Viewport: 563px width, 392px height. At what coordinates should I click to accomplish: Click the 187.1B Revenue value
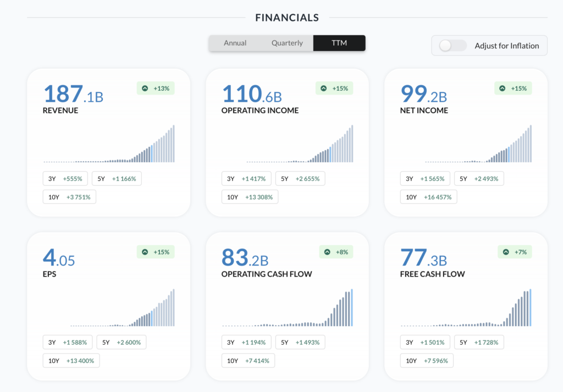coord(73,95)
